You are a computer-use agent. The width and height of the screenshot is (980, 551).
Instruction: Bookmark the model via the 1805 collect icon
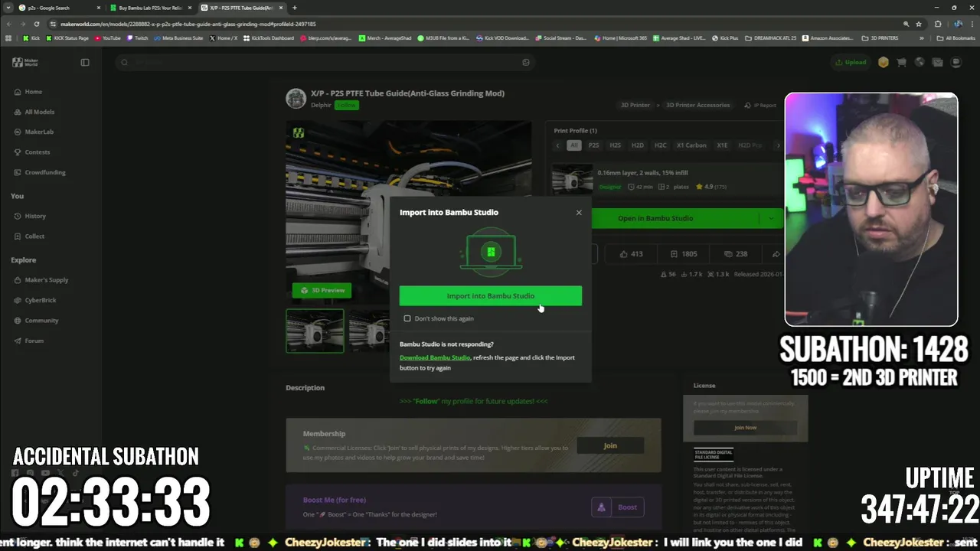pyautogui.click(x=683, y=254)
